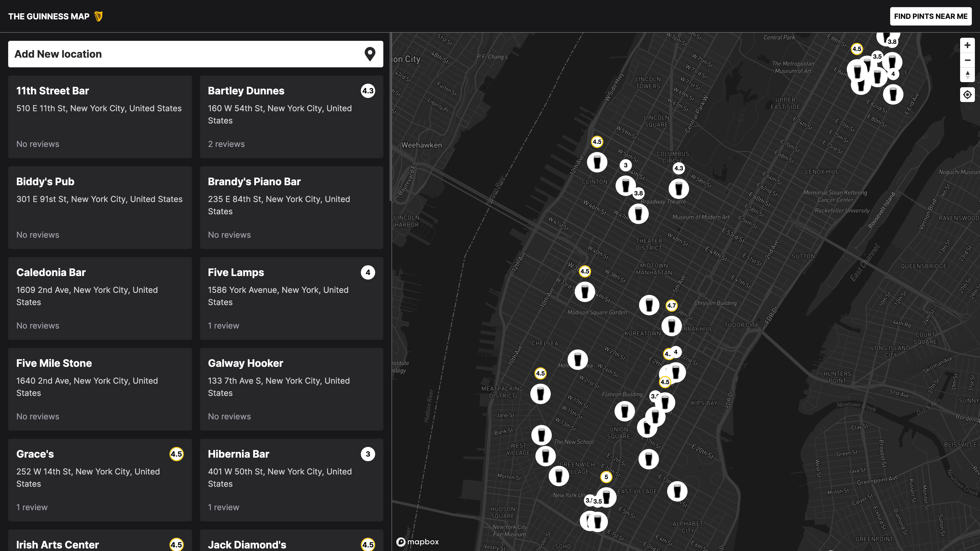The width and height of the screenshot is (980, 551).
Task: Open the Five Lamps listing
Action: click(x=291, y=298)
